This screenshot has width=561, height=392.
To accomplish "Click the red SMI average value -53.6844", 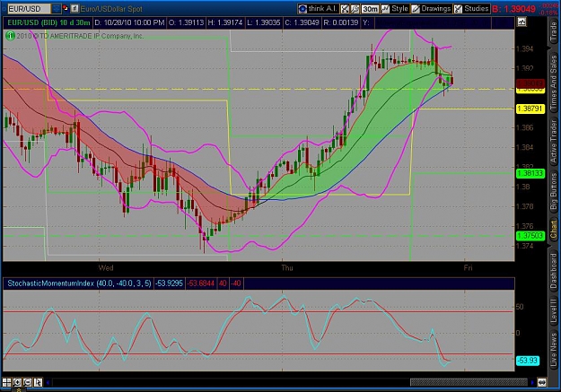I will click(x=201, y=283).
